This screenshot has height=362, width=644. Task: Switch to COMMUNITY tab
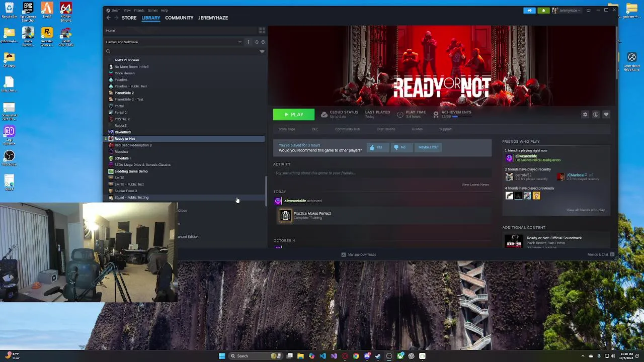coord(179,18)
